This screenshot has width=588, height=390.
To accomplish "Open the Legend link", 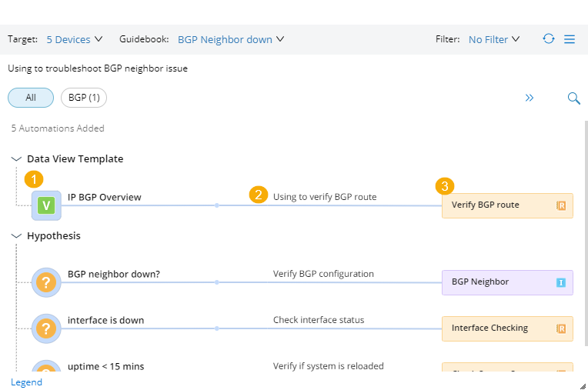I will 26,382.
